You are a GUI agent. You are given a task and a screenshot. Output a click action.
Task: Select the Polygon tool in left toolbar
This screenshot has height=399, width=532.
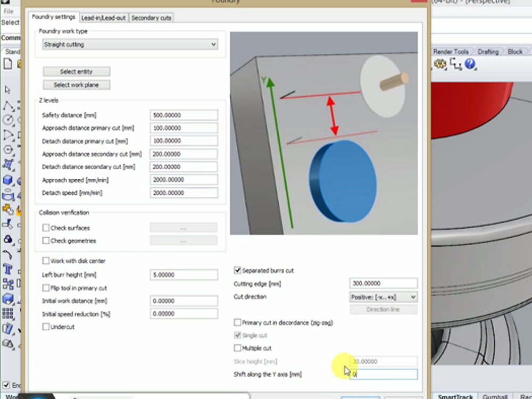(x=8, y=149)
